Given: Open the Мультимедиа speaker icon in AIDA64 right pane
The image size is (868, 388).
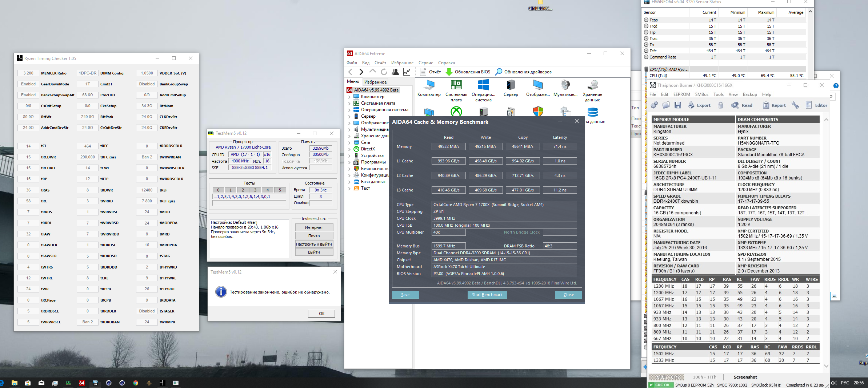Looking at the screenshot, I should 565,89.
